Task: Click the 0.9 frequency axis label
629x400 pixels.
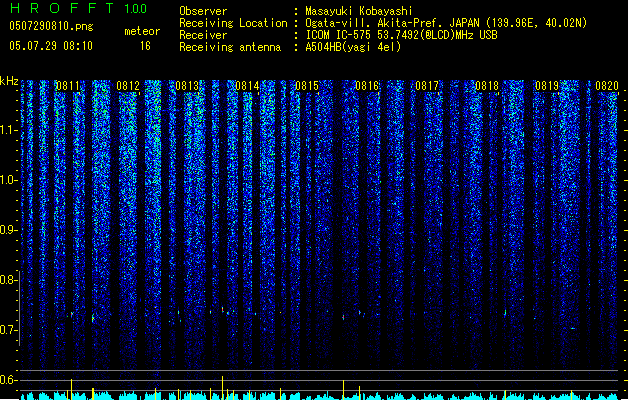Action: 8,230
